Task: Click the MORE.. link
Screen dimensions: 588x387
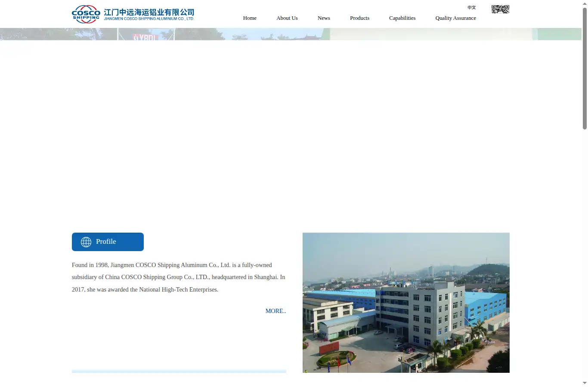Action: coord(275,311)
